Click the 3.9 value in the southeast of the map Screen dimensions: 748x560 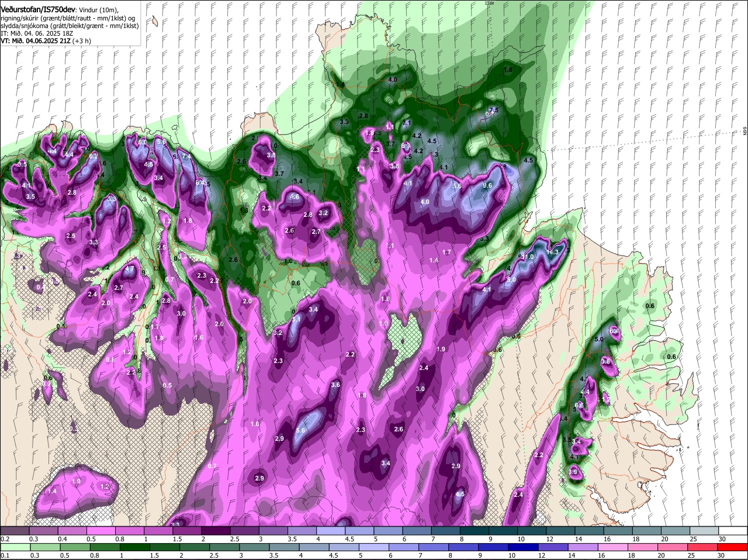573,472
